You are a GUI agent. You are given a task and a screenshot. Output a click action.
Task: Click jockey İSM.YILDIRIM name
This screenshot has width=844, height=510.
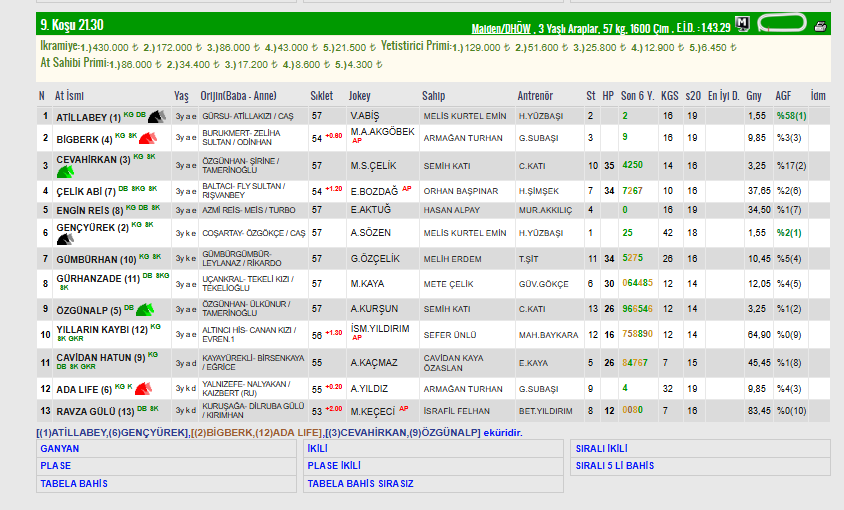[380, 329]
